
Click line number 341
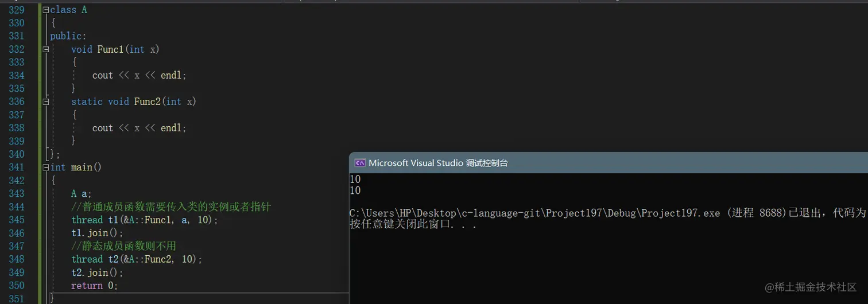click(17, 167)
